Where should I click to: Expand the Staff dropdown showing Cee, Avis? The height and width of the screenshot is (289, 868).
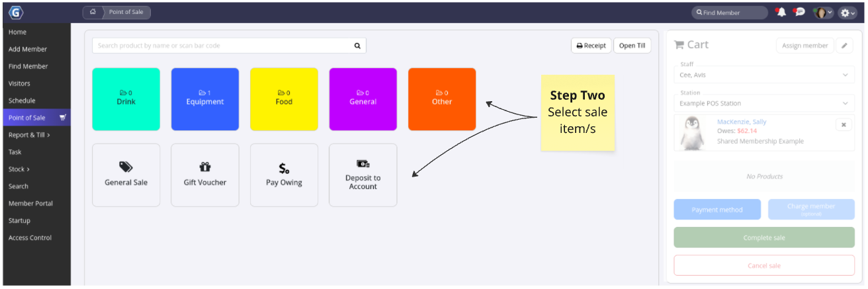764,75
